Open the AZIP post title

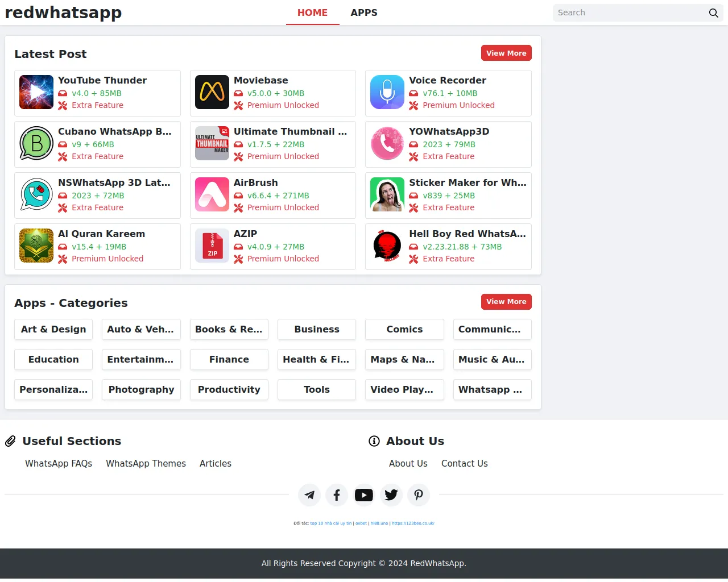coord(246,234)
